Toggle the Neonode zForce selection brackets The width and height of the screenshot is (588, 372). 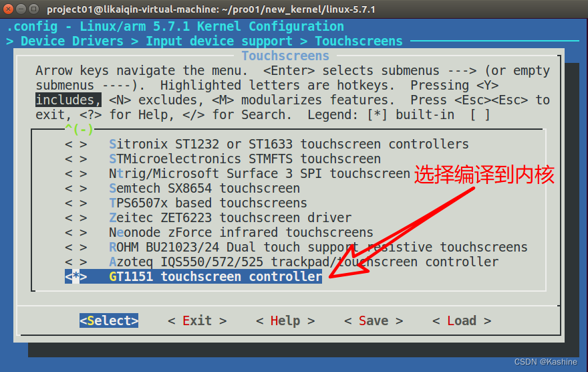[x=76, y=233]
